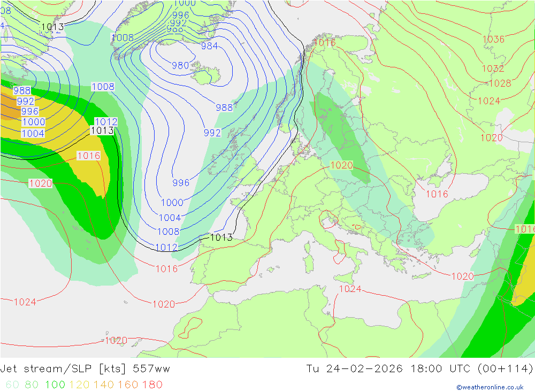This screenshot has height=392, width=535.
Task: Select the 140 kts legend value
Action: click(104, 385)
